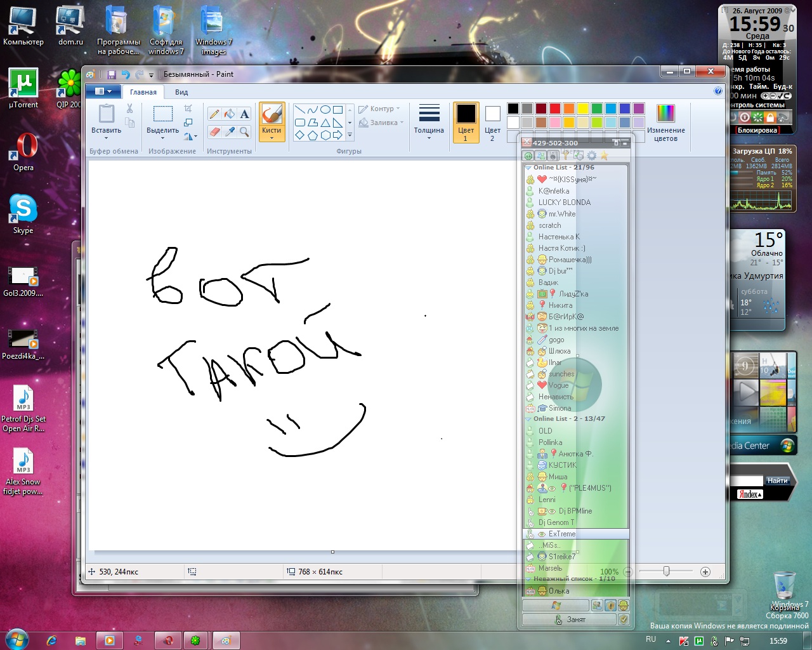The image size is (812, 650).
Task: Open the Заливка fill dropdown
Action: (381, 123)
